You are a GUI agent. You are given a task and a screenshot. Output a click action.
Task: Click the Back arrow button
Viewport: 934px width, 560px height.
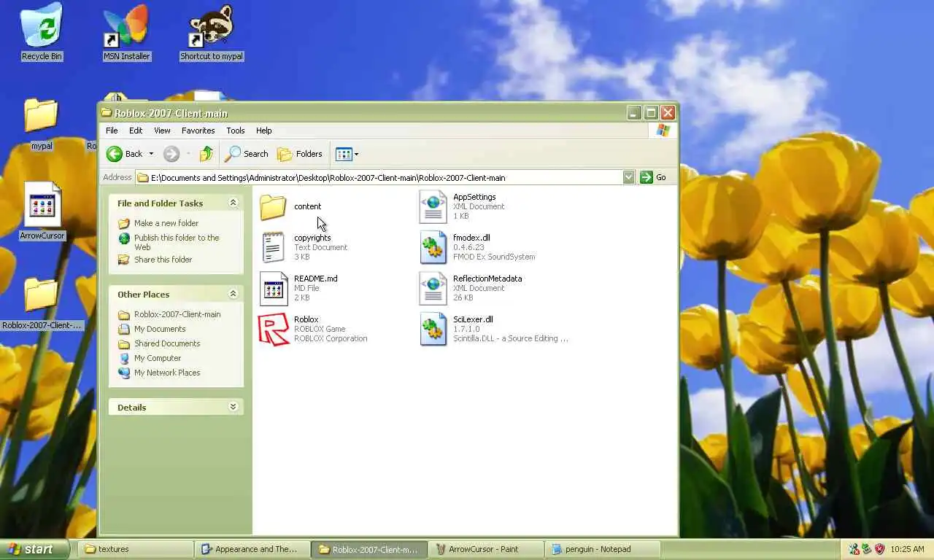(125, 154)
